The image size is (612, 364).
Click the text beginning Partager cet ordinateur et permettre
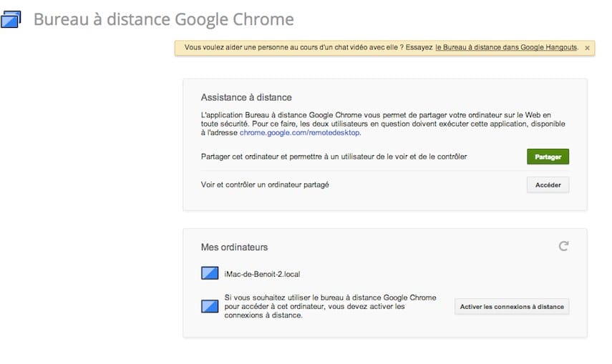(x=334, y=157)
